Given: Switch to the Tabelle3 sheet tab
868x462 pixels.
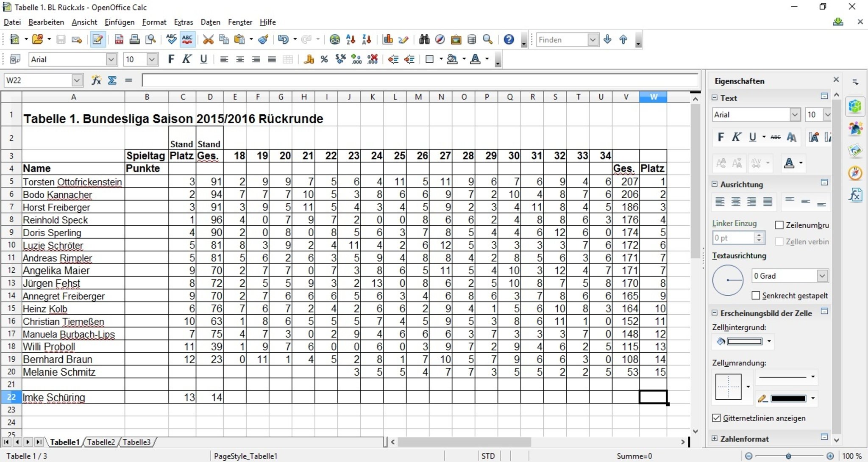Looking at the screenshot, I should pos(136,442).
